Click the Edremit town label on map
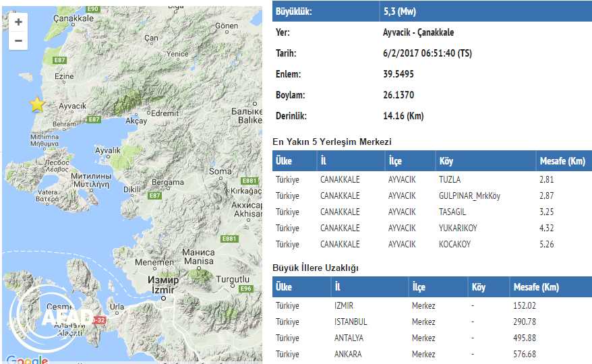This screenshot has height=364, width=592. [165, 114]
